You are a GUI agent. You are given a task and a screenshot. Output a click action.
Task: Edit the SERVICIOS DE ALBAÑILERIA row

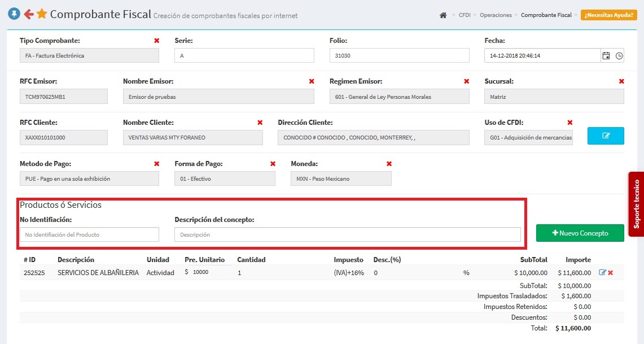[602, 273]
